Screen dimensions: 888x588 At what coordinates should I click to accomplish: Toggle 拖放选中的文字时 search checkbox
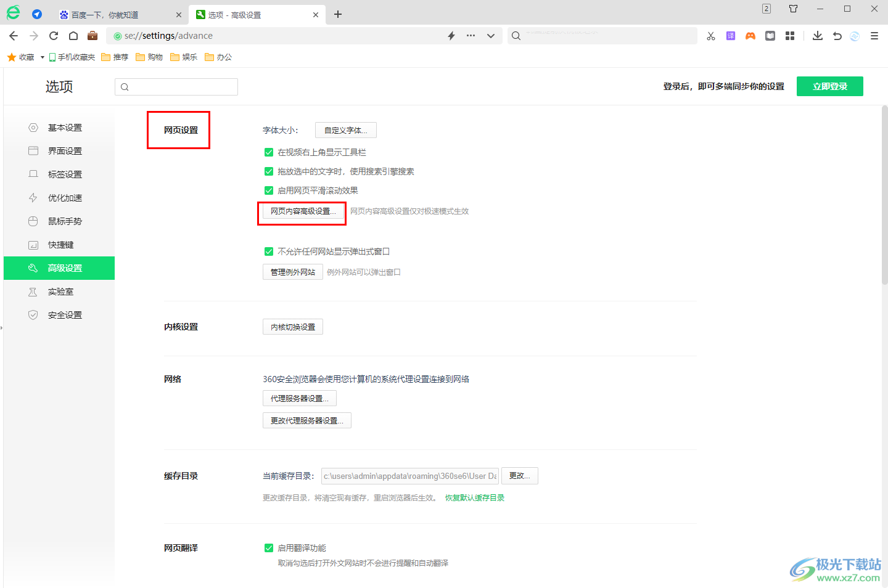tap(269, 171)
